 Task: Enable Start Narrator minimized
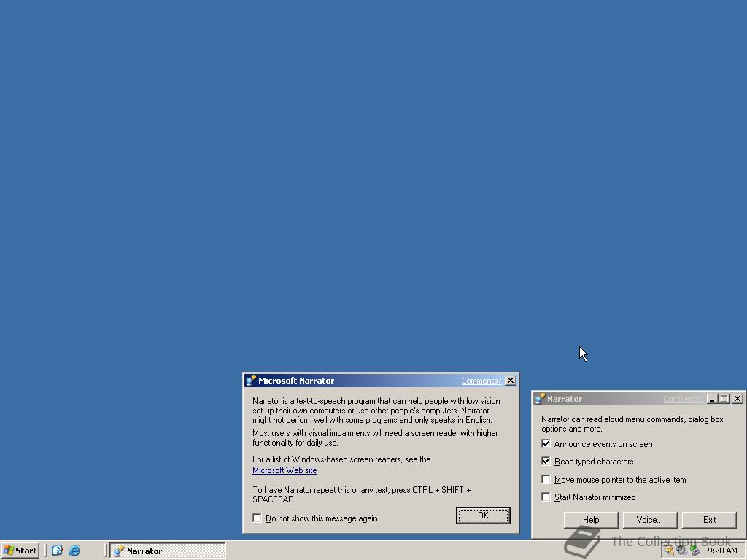tap(546, 497)
